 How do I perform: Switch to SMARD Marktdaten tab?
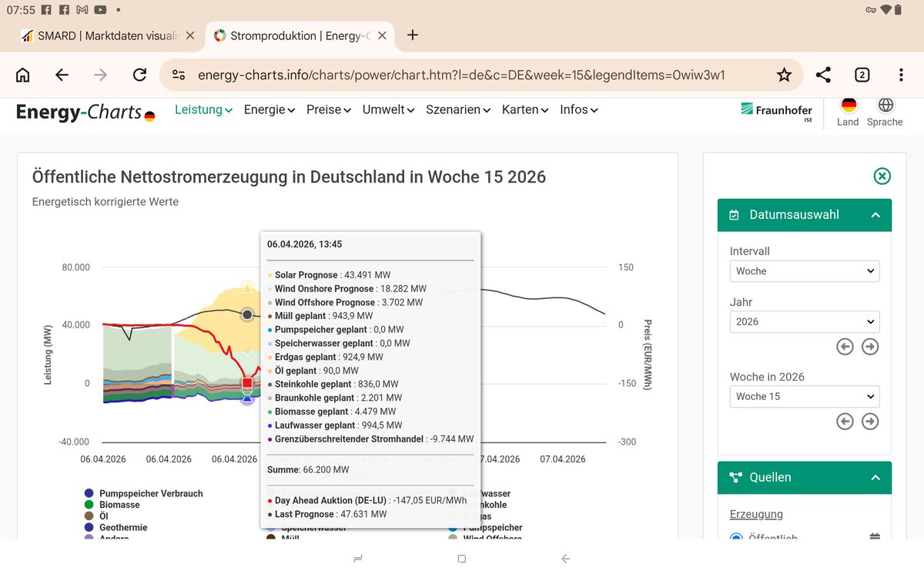point(109,35)
